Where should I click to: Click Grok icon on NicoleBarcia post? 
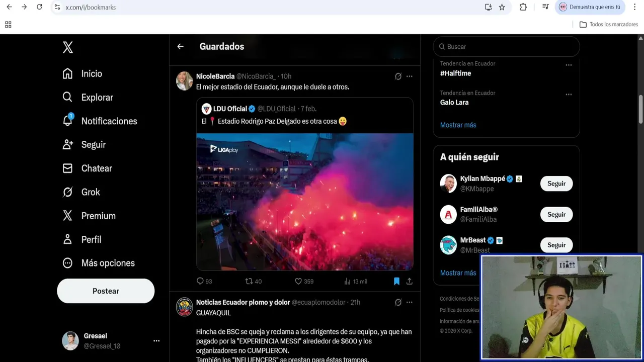point(398,76)
